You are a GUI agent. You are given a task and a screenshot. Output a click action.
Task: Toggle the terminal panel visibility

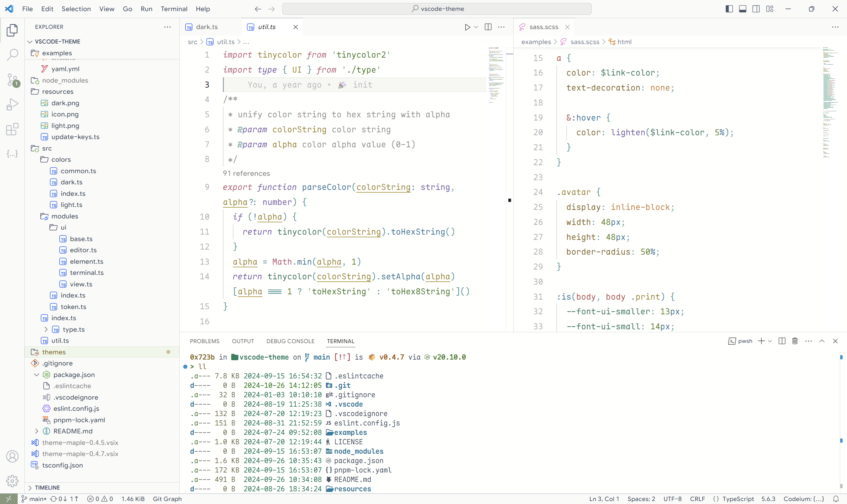tap(743, 9)
